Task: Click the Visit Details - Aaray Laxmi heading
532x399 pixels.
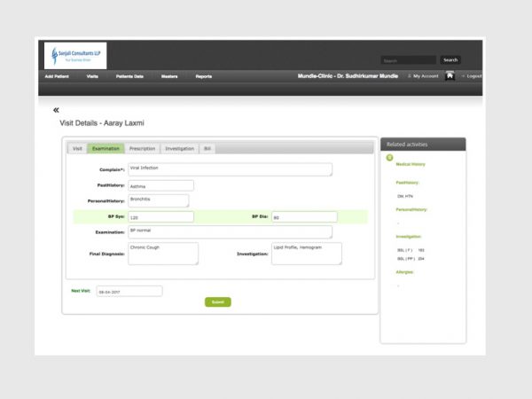Action: 102,123
